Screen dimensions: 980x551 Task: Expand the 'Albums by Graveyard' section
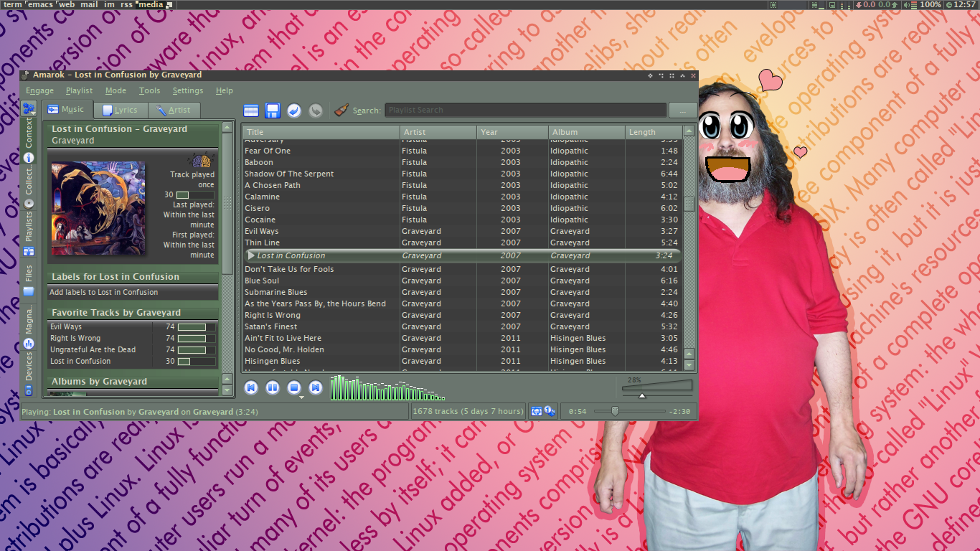tap(133, 382)
